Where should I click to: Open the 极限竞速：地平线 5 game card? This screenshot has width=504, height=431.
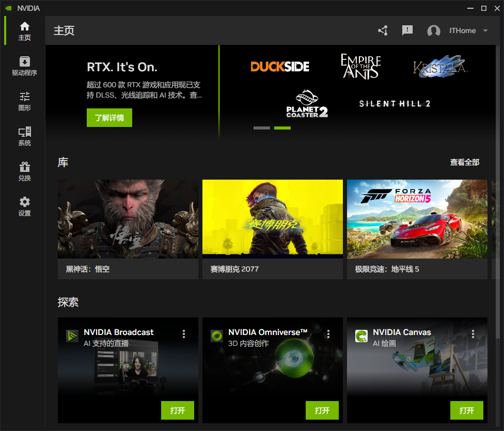tap(417, 218)
